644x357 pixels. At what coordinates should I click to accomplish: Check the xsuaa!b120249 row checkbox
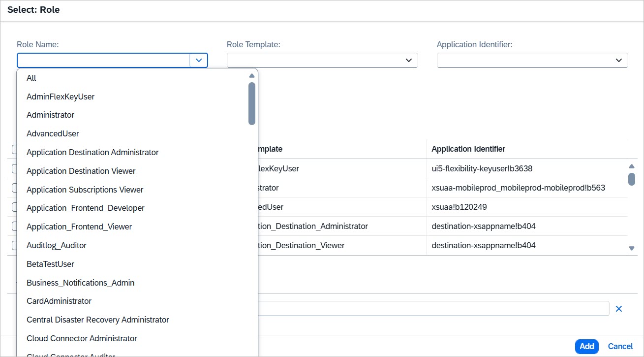pyautogui.click(x=14, y=207)
